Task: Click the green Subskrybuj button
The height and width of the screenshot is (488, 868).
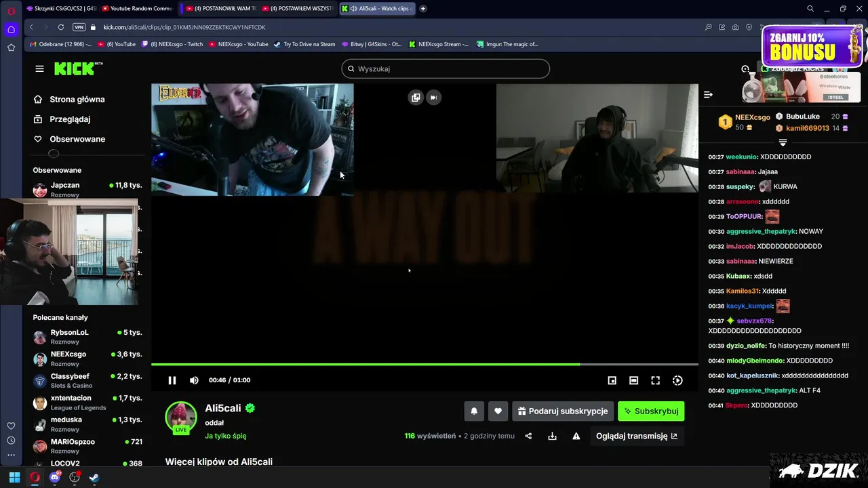Action: 651,411
